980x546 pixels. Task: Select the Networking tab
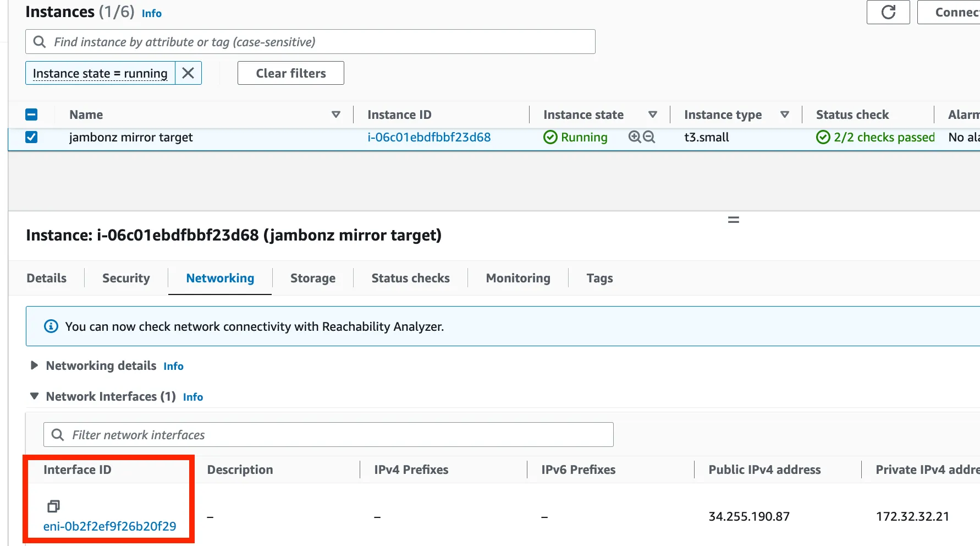pos(220,278)
